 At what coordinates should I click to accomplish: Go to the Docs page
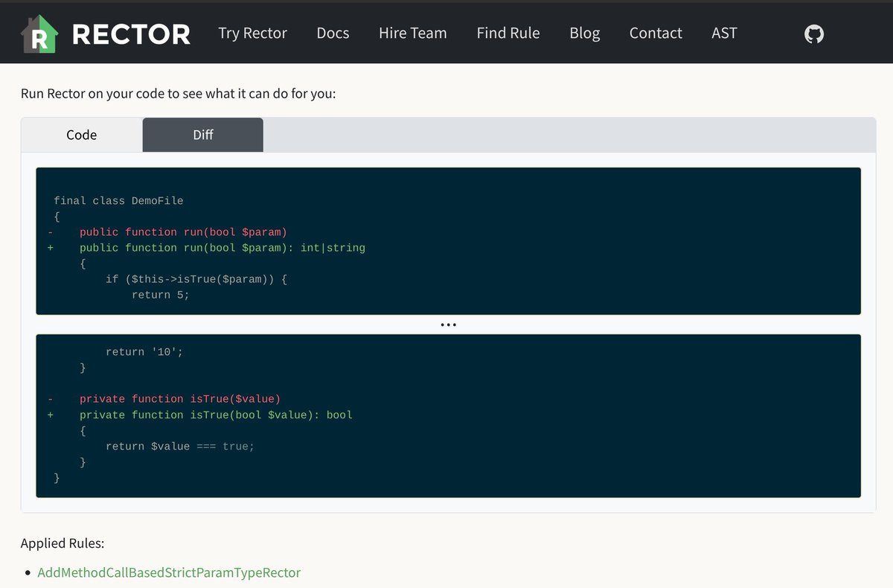[x=333, y=33]
